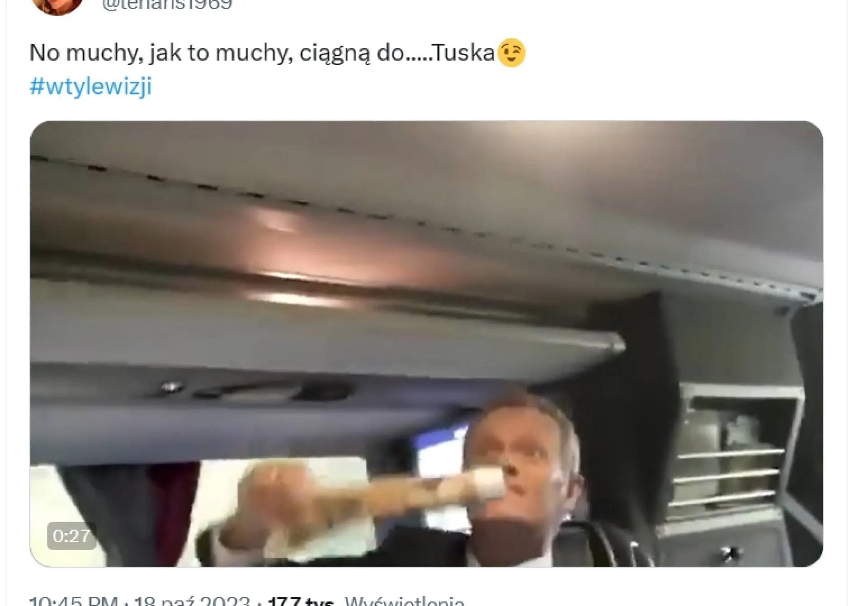Click the overhead luggage shelf in video

pyautogui.click(x=316, y=316)
